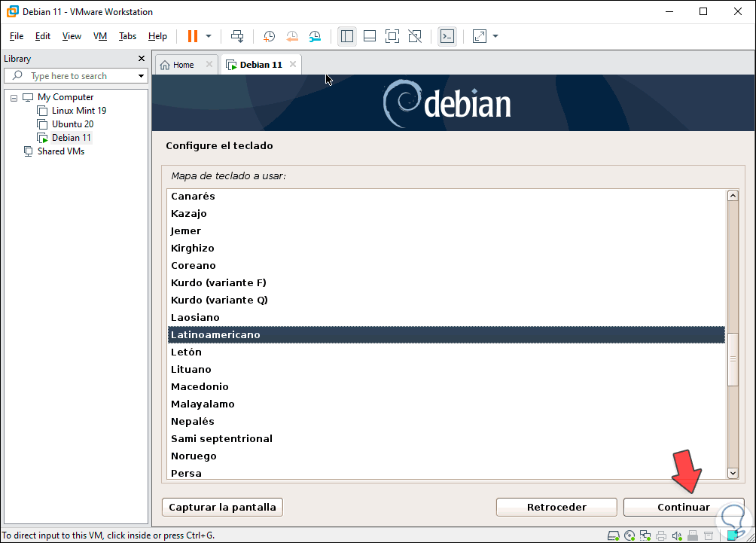Select the Lituano keyboard layout

tap(446, 369)
